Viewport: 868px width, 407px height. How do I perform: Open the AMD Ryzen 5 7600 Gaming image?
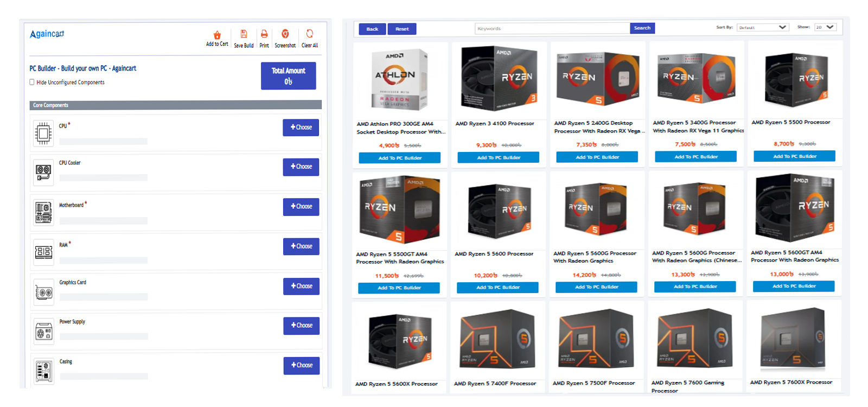(x=695, y=339)
